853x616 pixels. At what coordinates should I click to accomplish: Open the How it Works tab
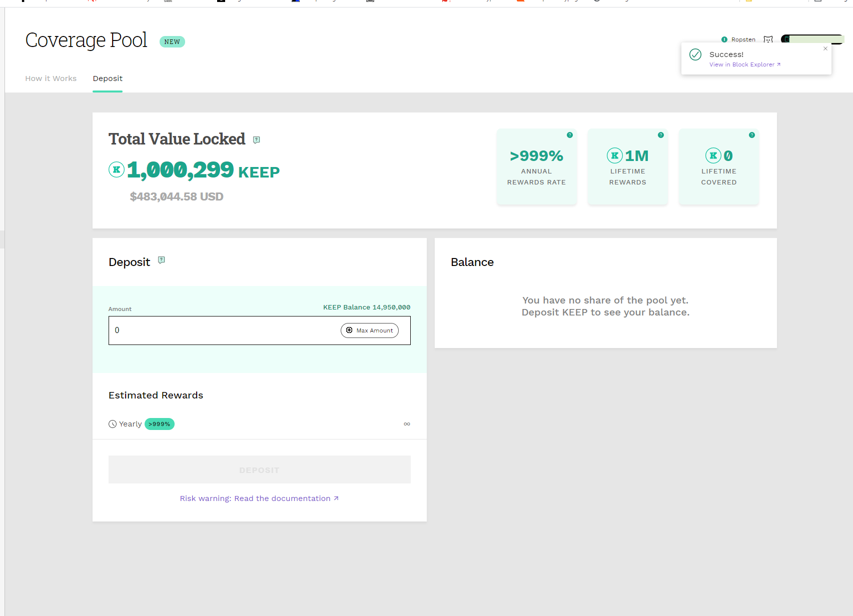pos(51,78)
